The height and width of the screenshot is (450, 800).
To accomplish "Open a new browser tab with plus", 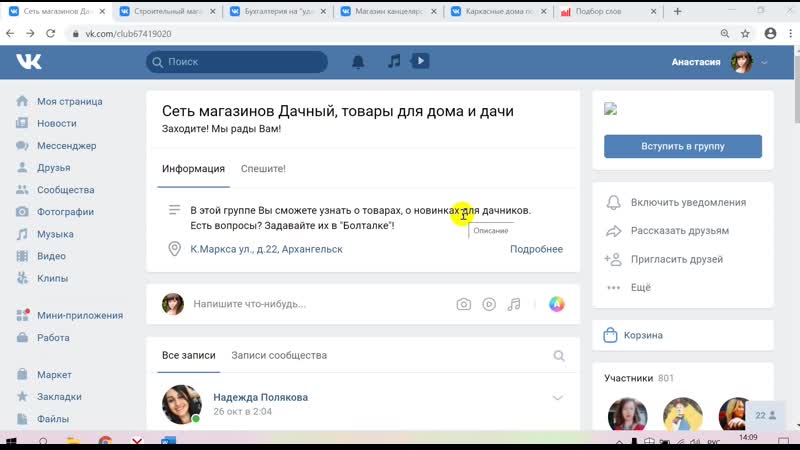I will [678, 11].
